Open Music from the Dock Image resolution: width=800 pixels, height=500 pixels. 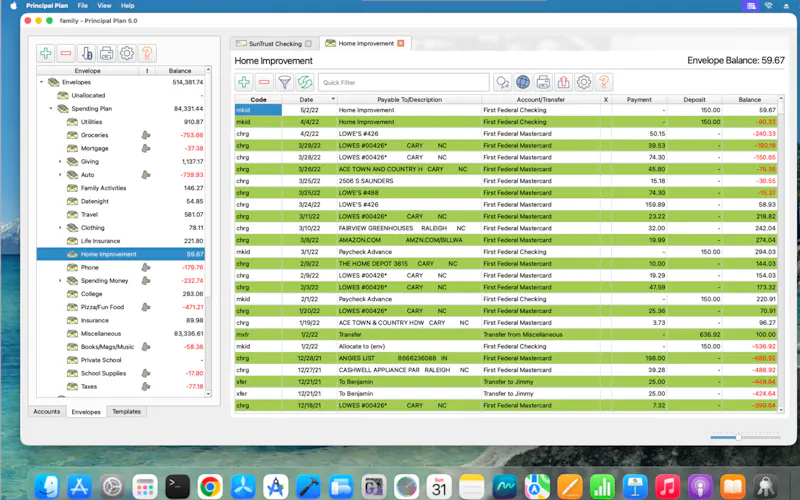pyautogui.click(x=667, y=487)
